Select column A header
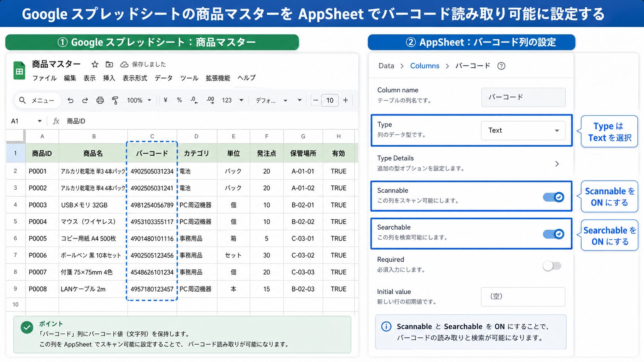The height and width of the screenshot is (362, 644). click(x=42, y=136)
